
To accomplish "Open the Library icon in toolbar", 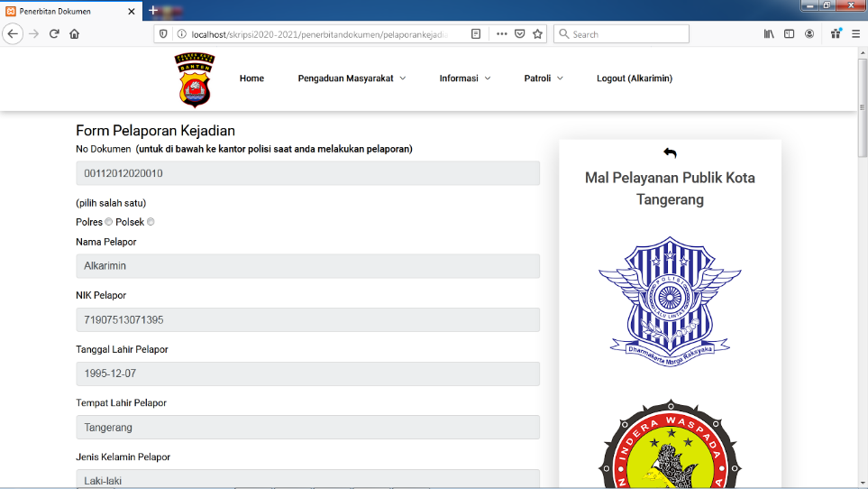I will (x=769, y=33).
